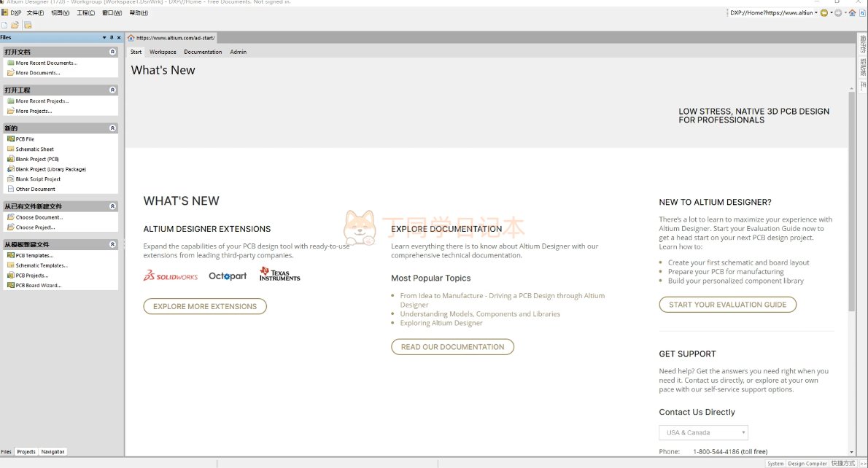Click the Texas Instruments extension logo
This screenshot has width=868, height=468.
coord(279,274)
